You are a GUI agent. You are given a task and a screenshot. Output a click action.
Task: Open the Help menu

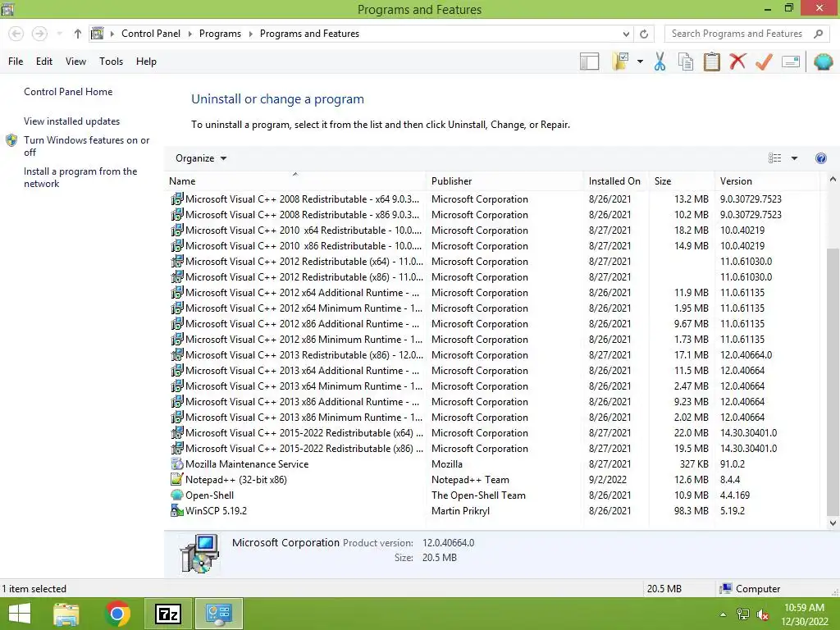(146, 62)
